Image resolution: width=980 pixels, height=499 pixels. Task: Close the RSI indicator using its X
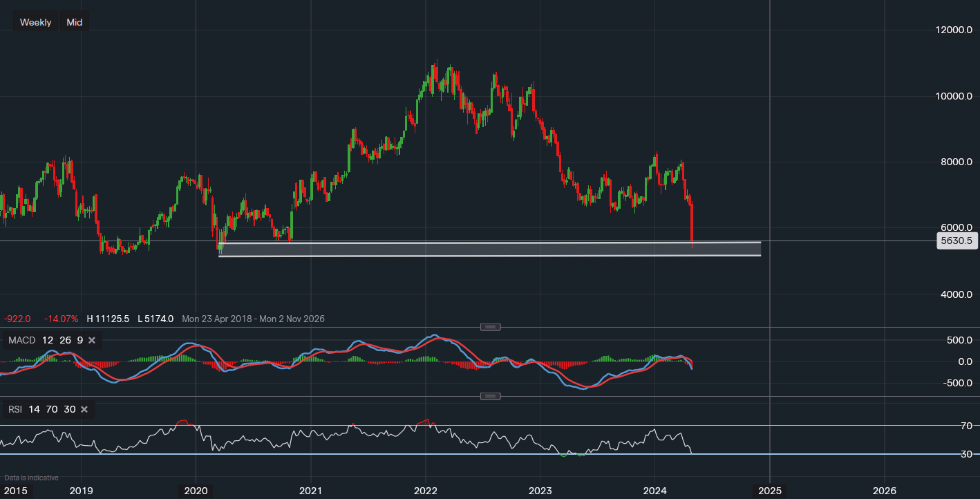pos(84,409)
